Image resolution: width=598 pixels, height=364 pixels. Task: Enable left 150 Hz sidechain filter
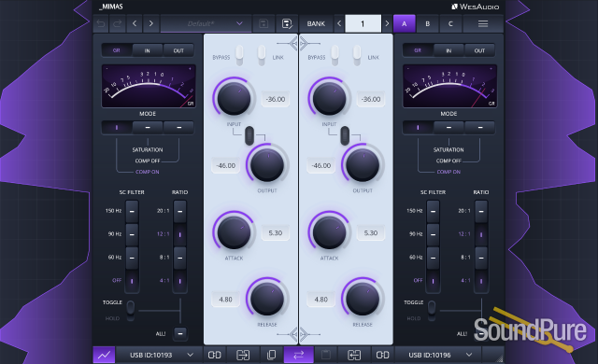click(x=132, y=211)
